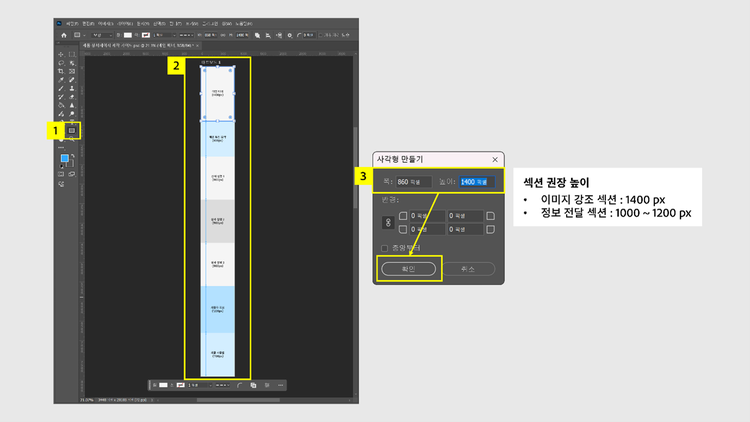Viewport: 750px width, 422px height.
Task: Click the 확인 button
Action: (408, 269)
